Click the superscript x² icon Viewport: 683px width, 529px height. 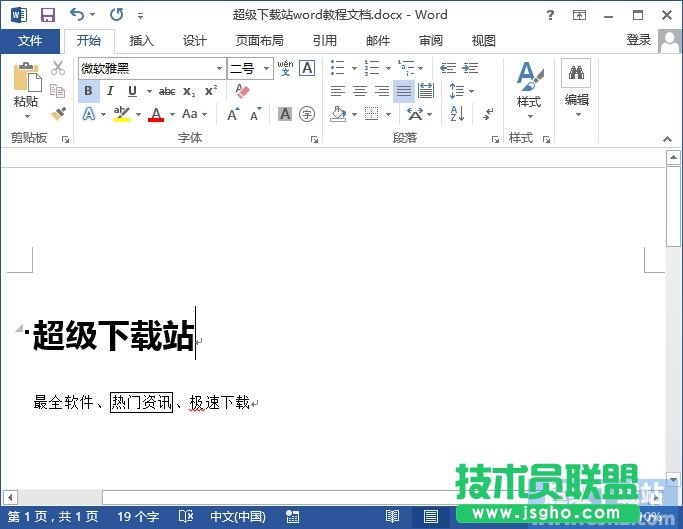(x=210, y=91)
